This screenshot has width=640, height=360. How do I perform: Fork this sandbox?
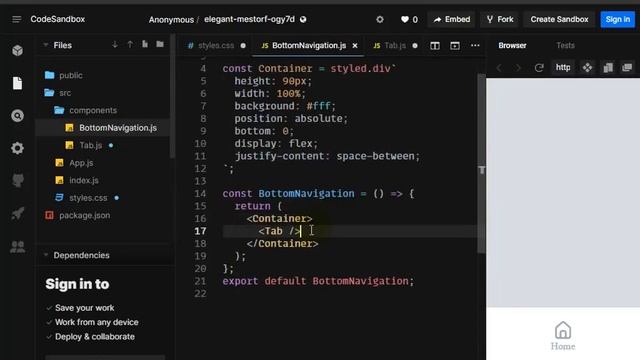tap(500, 19)
